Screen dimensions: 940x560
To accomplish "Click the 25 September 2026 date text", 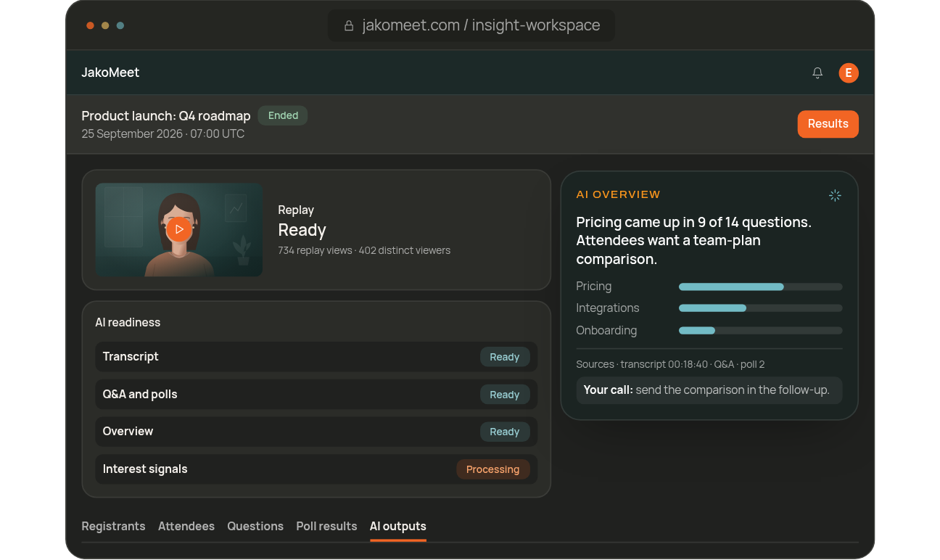I will click(162, 134).
